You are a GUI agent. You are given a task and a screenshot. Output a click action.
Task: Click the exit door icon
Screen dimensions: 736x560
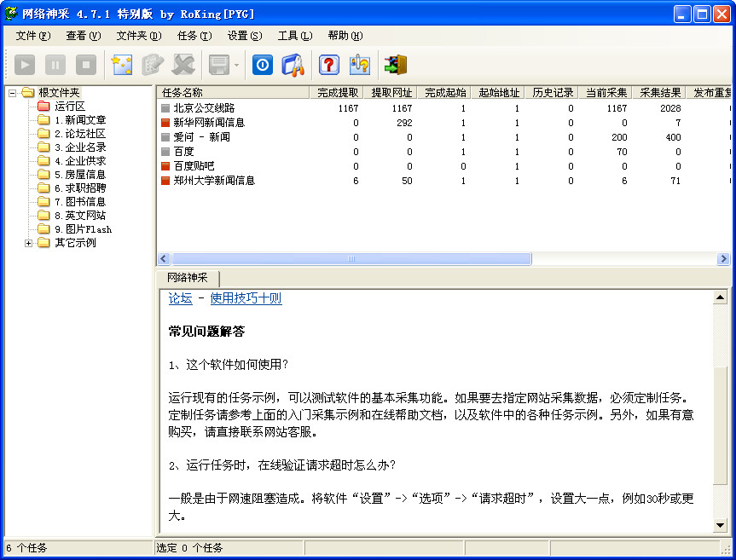click(x=395, y=64)
